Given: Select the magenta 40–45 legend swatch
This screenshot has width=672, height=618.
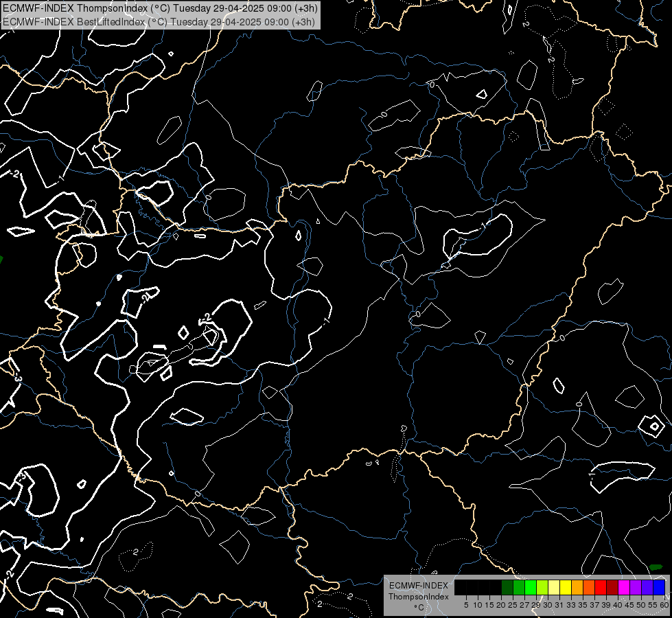Looking at the screenshot, I should click(x=625, y=587).
